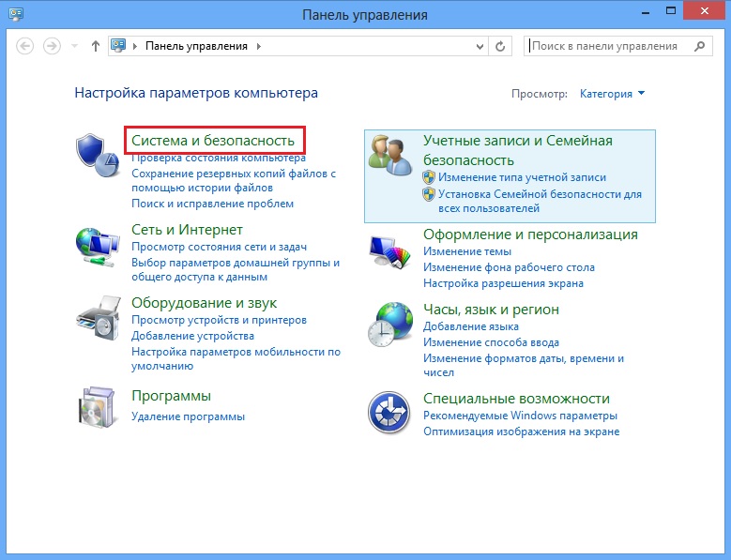This screenshot has width=731, height=560.
Task: Open Оформление и персонализация category
Action: point(530,235)
